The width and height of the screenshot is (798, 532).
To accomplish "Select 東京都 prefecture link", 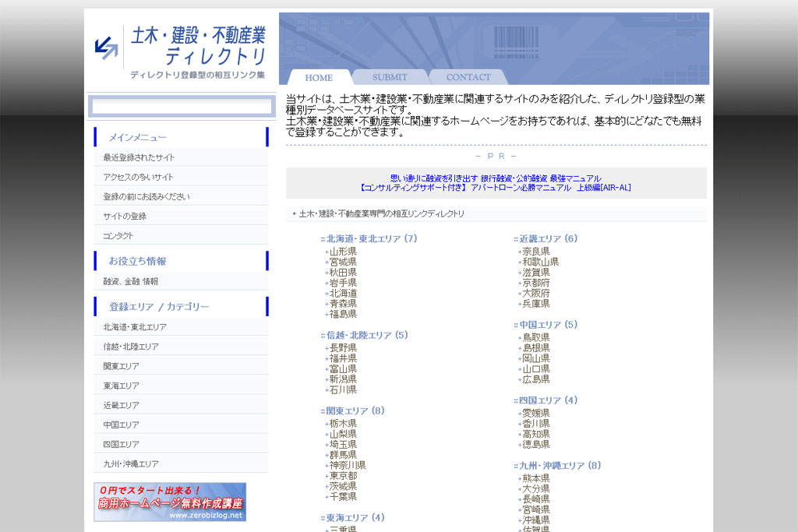I will [x=343, y=475].
